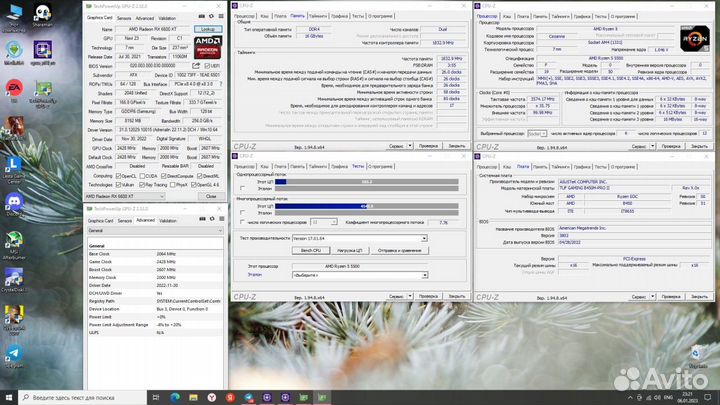Image resolution: width=720 pixels, height=405 pixels.
Task: Toggle the DirectCompute checkbox
Action: 163,176
